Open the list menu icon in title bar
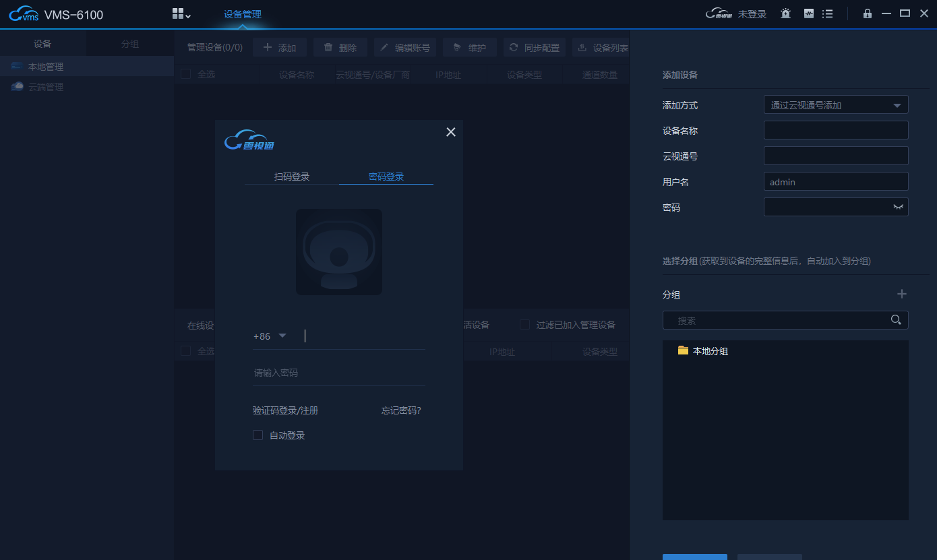The height and width of the screenshot is (560, 937). [828, 13]
